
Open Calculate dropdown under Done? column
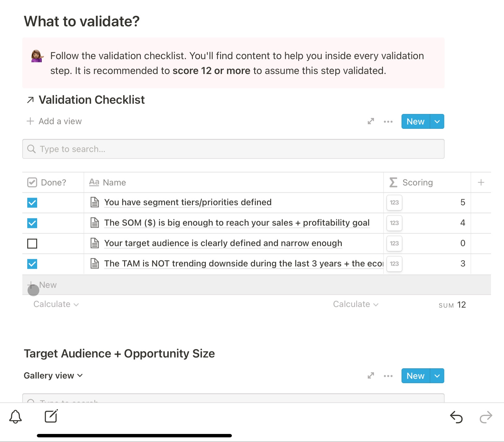pos(56,304)
